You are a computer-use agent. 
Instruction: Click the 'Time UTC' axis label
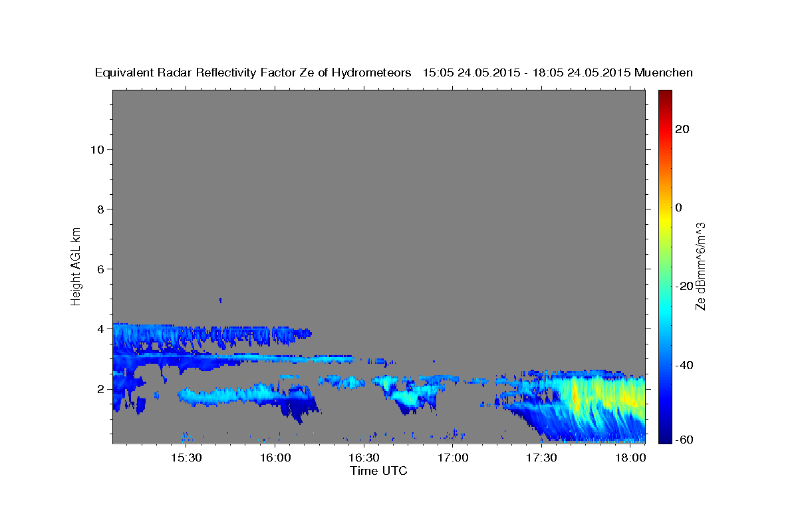(378, 471)
